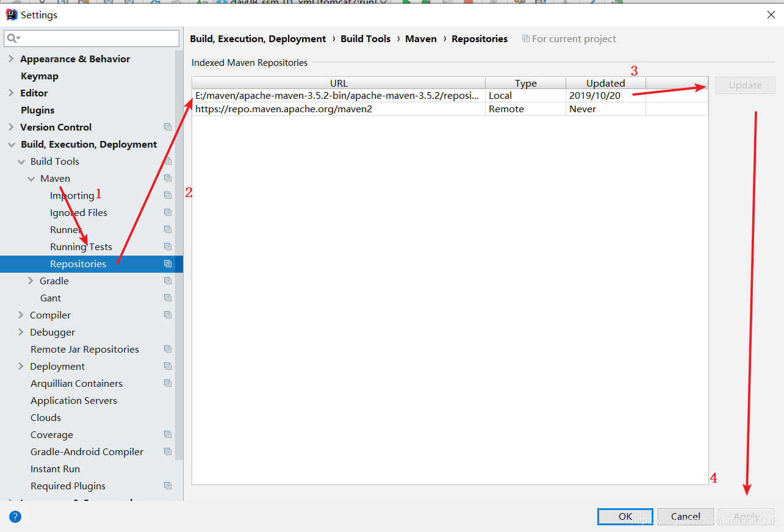Click the Build Tools breadcrumb
Screen dimensions: 784x532
pyautogui.click(x=365, y=38)
